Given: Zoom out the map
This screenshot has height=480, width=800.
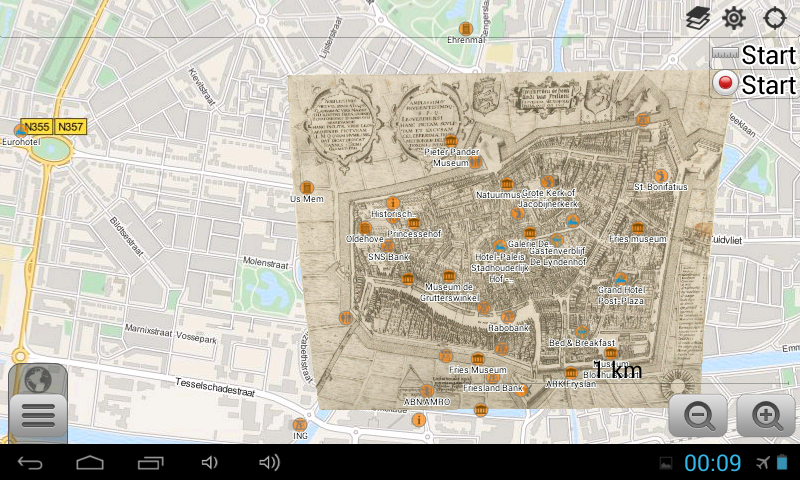Looking at the screenshot, I should coord(698,416).
